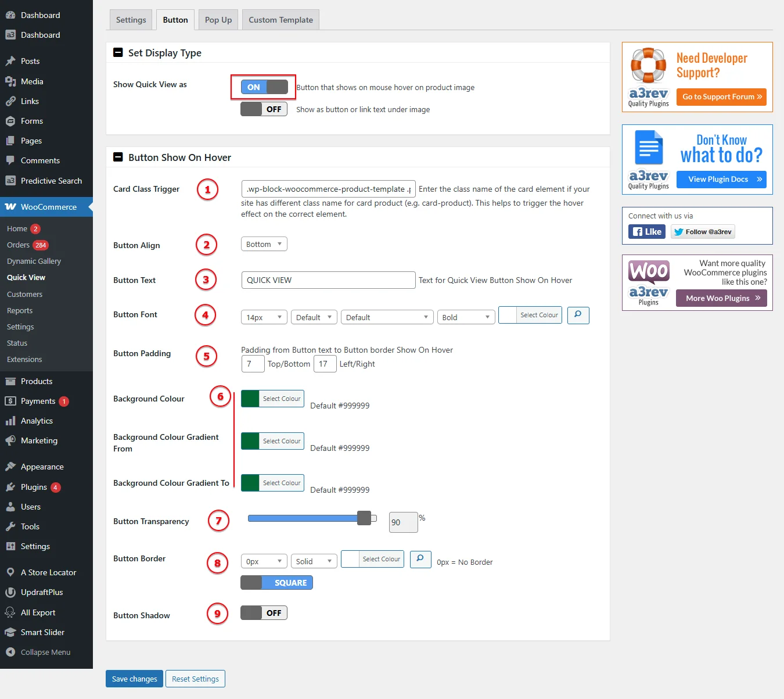The image size is (784, 699).
Task: Click the Twitter Follow @a3rev icon
Action: click(x=703, y=232)
